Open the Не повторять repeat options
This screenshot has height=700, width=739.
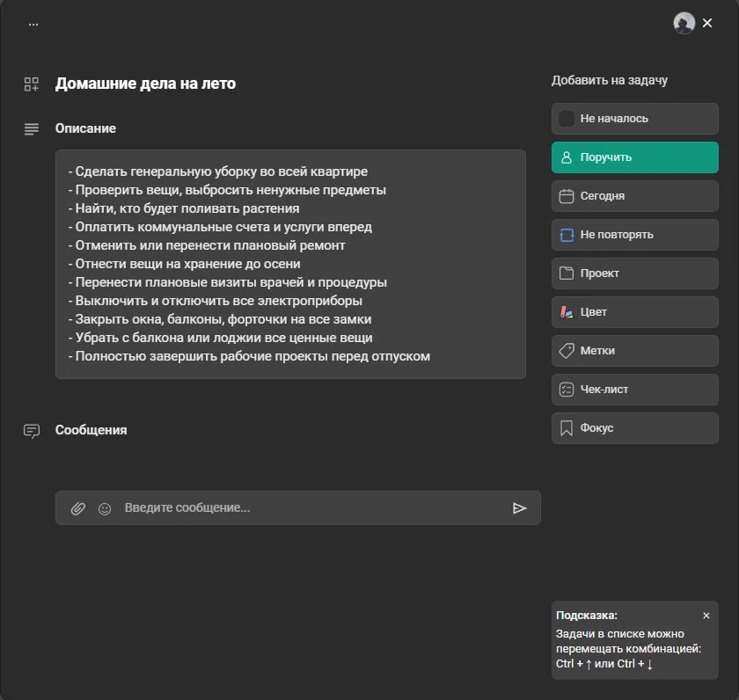coord(634,235)
